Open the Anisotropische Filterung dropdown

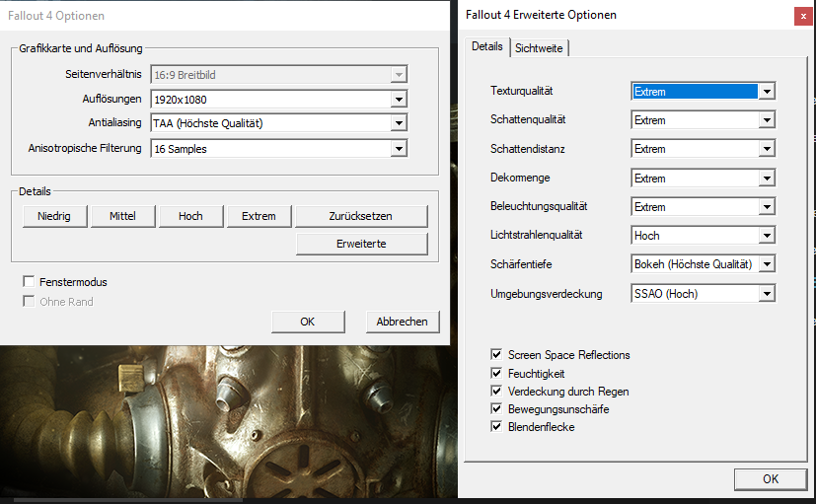pos(279,148)
